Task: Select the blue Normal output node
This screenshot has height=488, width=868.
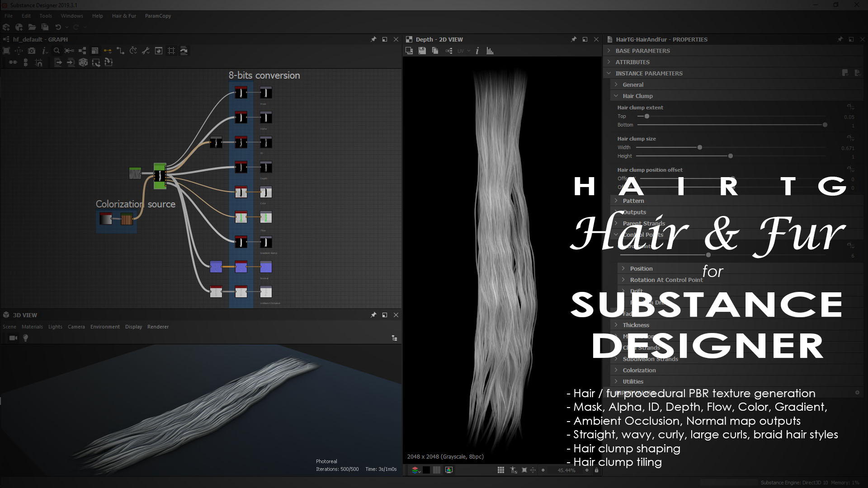Action: coord(266,267)
